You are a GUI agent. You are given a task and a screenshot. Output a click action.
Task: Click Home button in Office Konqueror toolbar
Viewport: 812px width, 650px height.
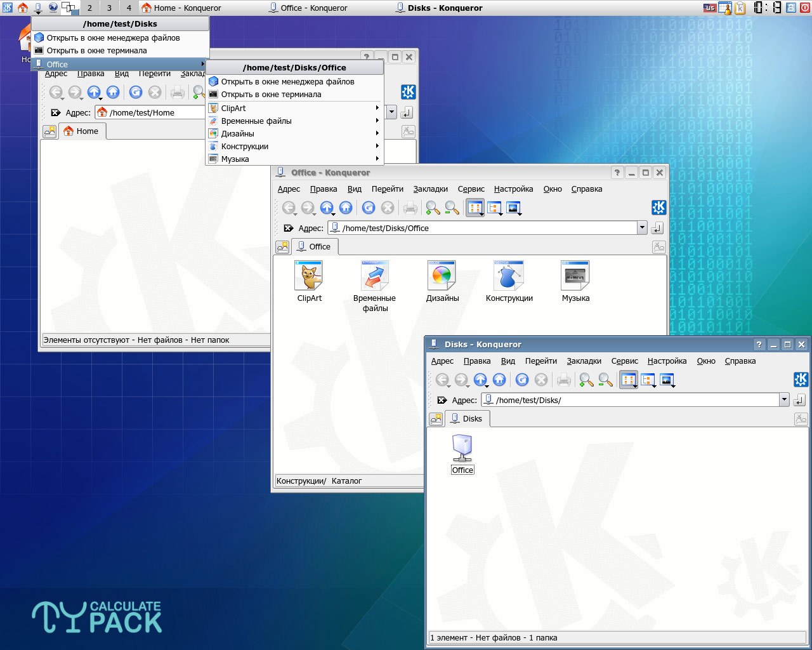pyautogui.click(x=346, y=208)
